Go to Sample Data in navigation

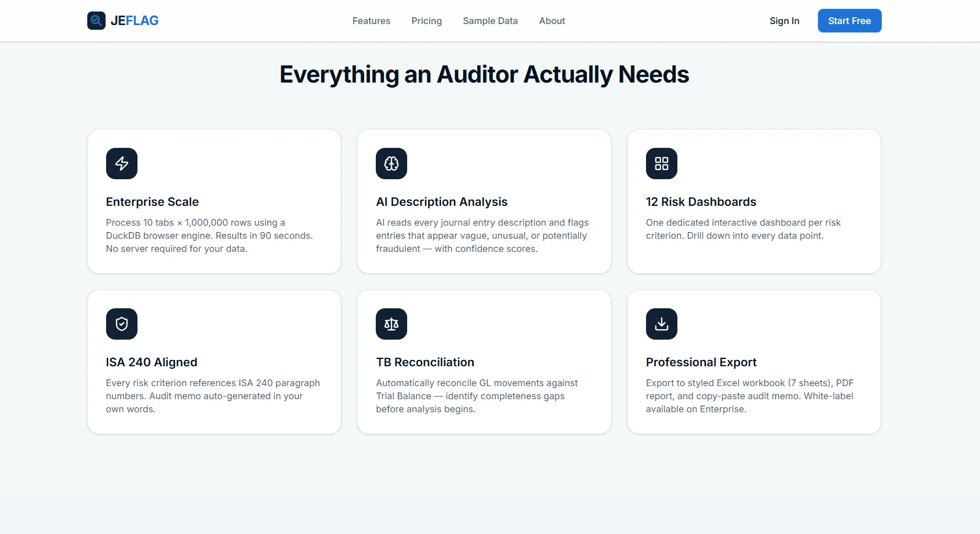[x=490, y=21]
